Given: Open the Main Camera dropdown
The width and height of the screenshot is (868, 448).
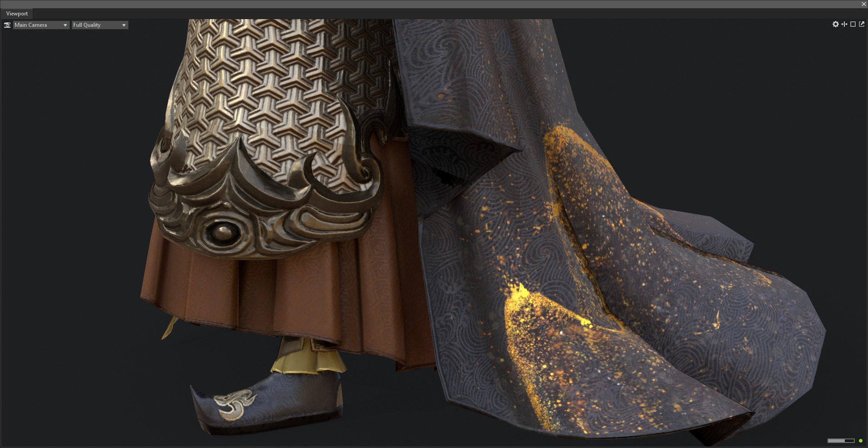Looking at the screenshot, I should [41, 25].
